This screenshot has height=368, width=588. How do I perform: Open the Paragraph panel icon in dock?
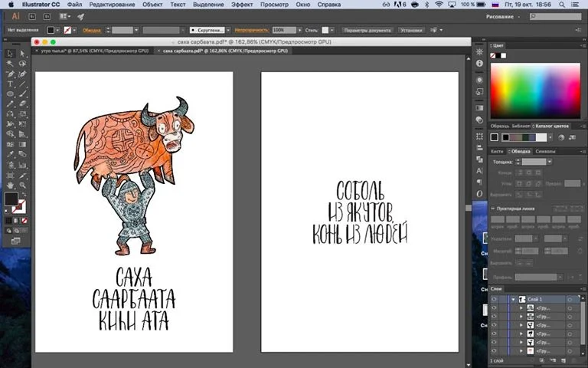coord(479,182)
